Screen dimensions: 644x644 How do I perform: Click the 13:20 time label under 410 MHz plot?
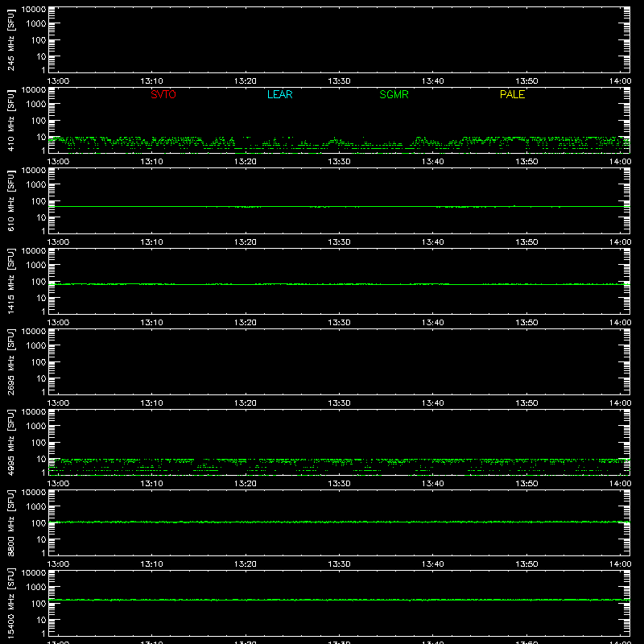point(246,162)
